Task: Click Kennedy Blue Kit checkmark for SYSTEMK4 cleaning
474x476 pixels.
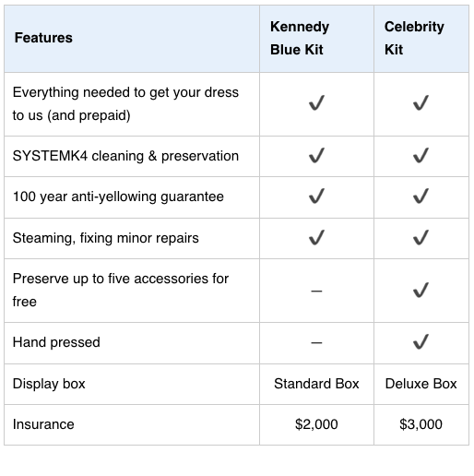Action: coord(316,156)
